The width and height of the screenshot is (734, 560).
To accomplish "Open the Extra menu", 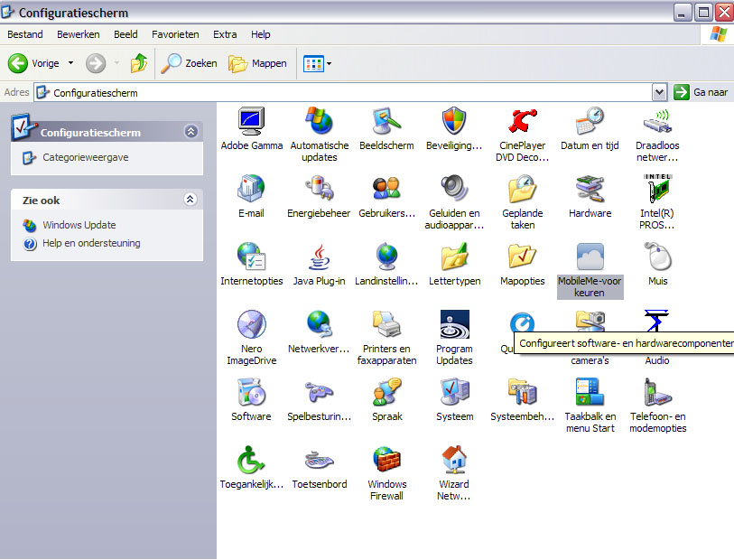I will coord(225,34).
